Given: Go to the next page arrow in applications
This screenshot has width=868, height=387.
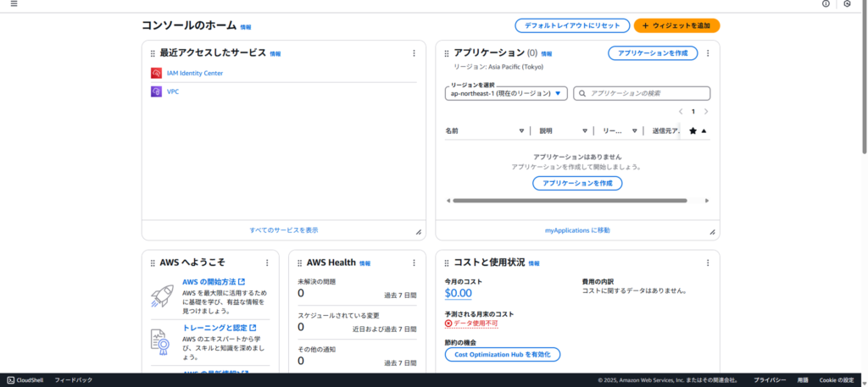Looking at the screenshot, I should [706, 112].
